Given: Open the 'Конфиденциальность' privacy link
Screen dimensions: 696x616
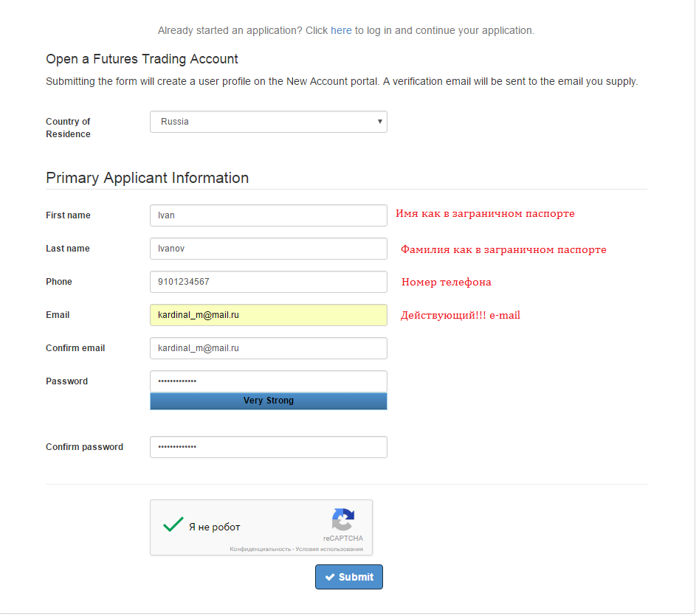Looking at the screenshot, I should (260, 550).
